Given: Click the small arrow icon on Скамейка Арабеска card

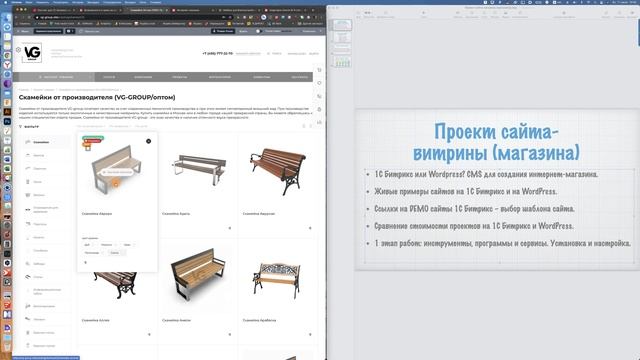Looking at the screenshot, I should click(310, 335).
